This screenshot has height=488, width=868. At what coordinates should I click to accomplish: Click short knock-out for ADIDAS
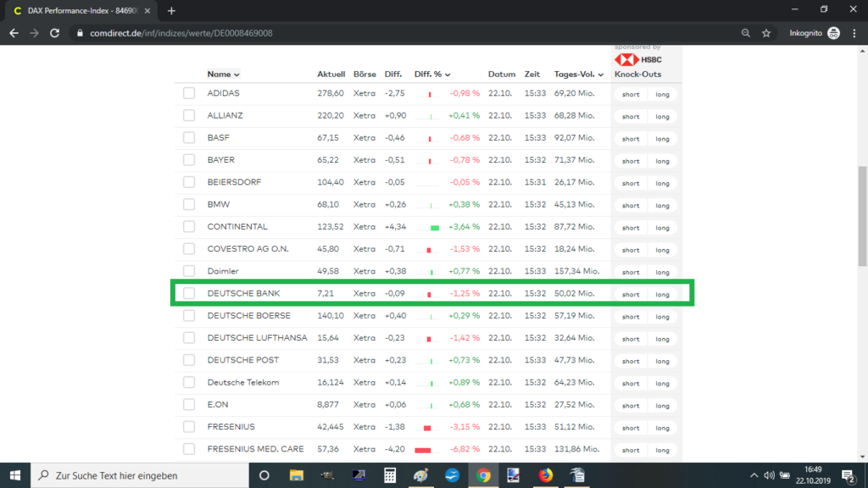[631, 95]
